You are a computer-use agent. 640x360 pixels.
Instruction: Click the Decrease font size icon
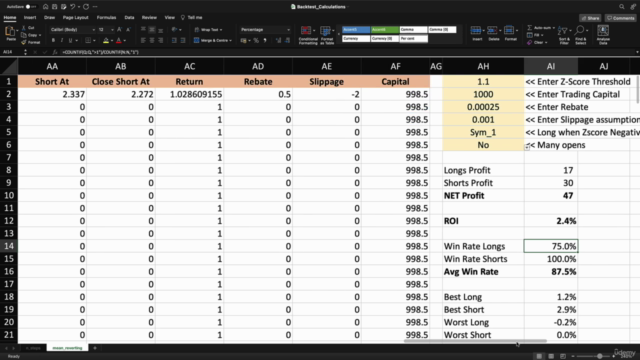tap(128, 30)
